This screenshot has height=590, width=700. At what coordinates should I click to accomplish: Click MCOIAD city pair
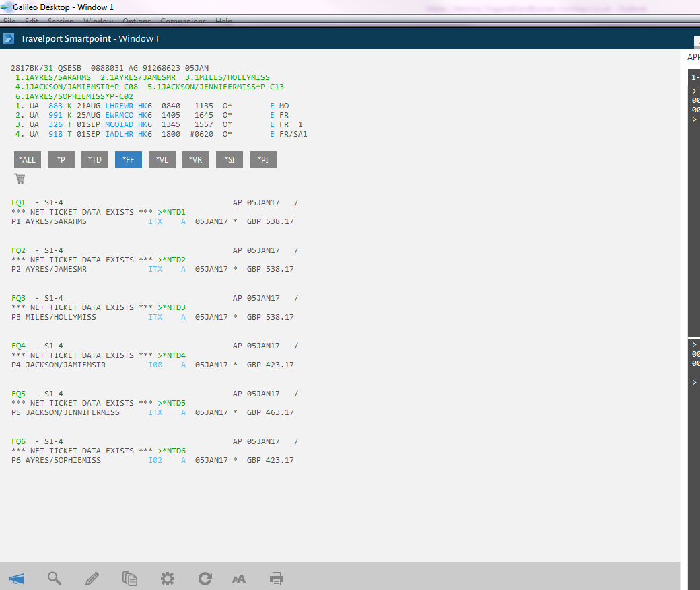pos(119,124)
